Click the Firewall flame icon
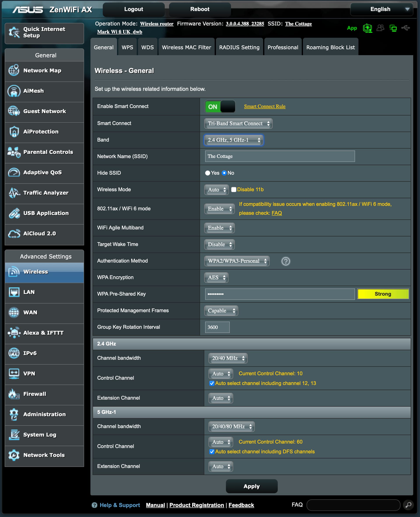Viewport: 420px width, 517px height. click(14, 394)
